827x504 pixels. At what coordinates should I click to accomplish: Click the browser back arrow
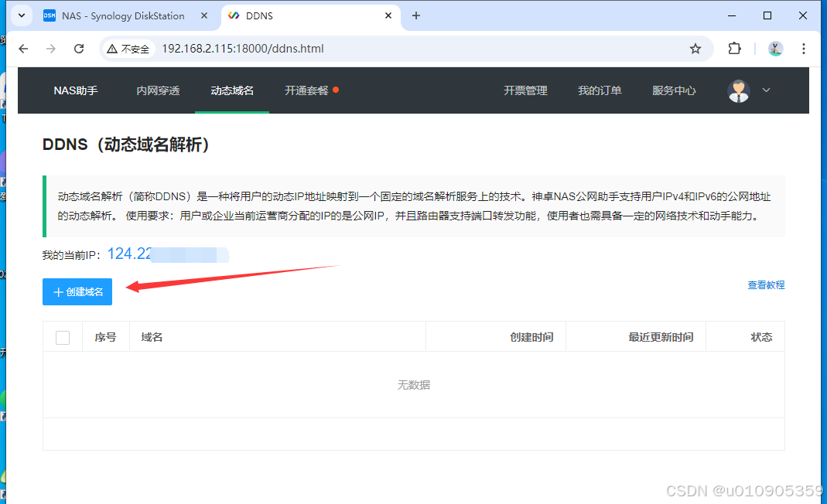click(23, 49)
